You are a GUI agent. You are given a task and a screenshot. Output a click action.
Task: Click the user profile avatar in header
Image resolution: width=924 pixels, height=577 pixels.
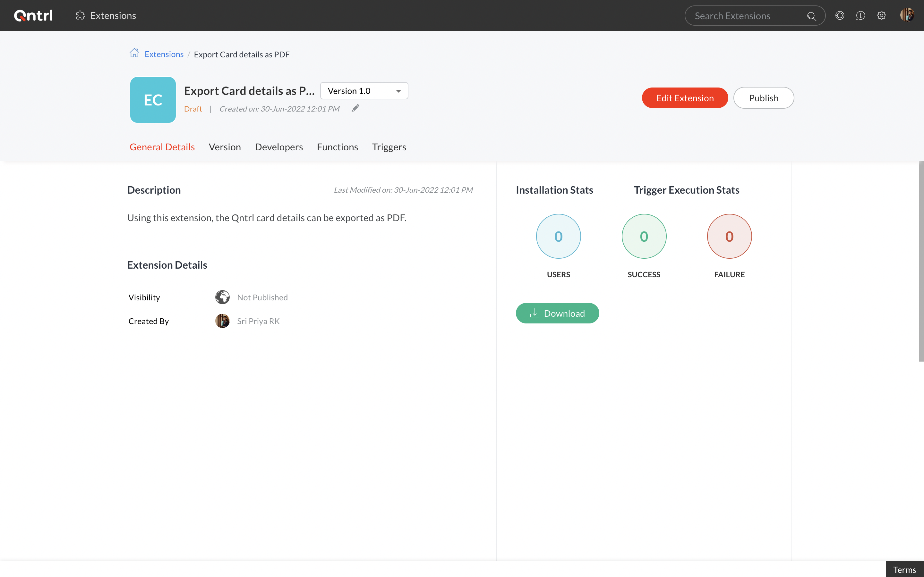pyautogui.click(x=907, y=15)
